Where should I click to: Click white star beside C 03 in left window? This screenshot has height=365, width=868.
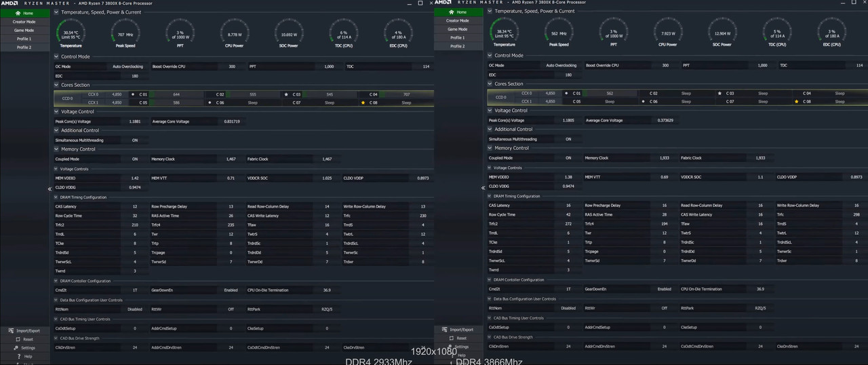[x=287, y=94]
